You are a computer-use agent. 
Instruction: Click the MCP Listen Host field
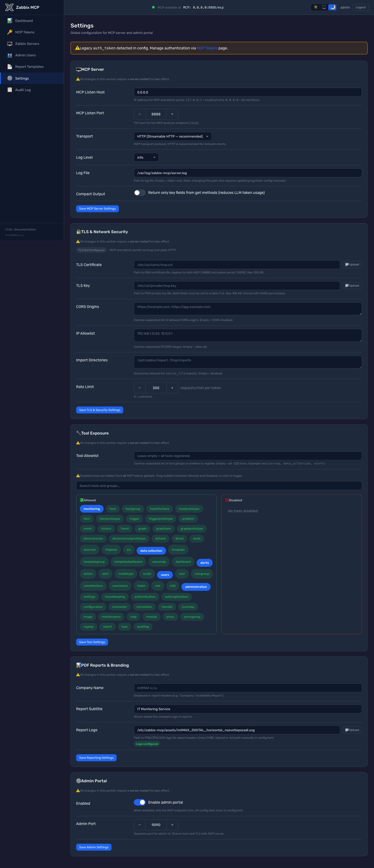click(x=248, y=92)
